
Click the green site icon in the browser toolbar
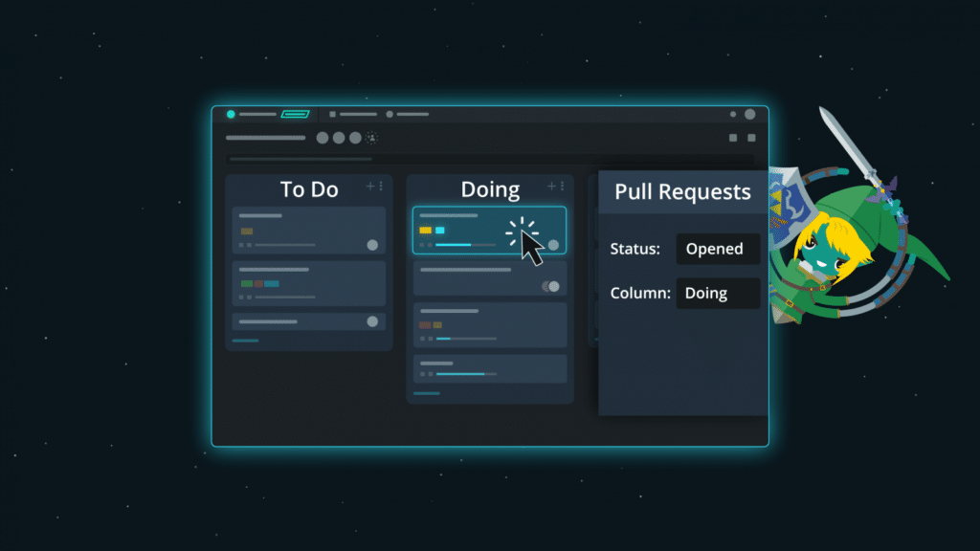pos(231,113)
